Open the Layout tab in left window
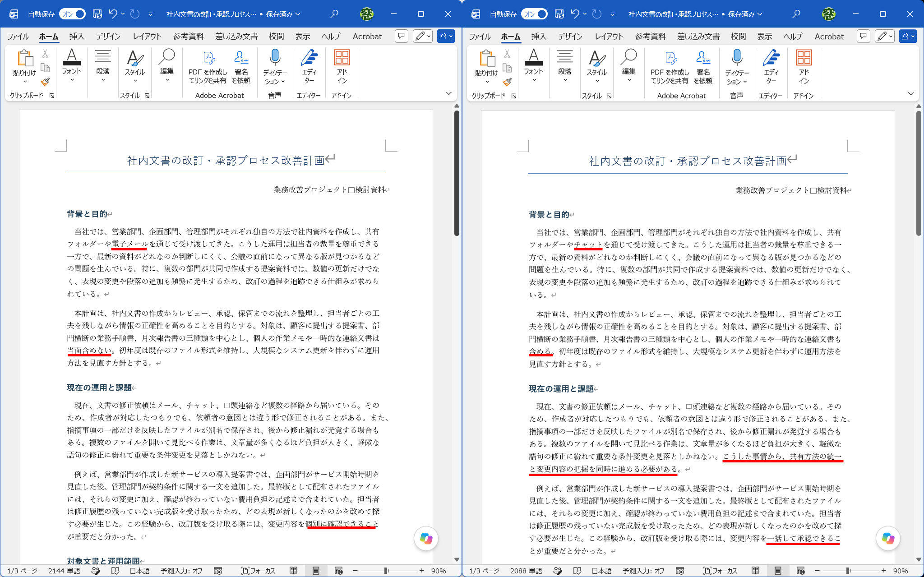This screenshot has width=924, height=577. pyautogui.click(x=147, y=36)
